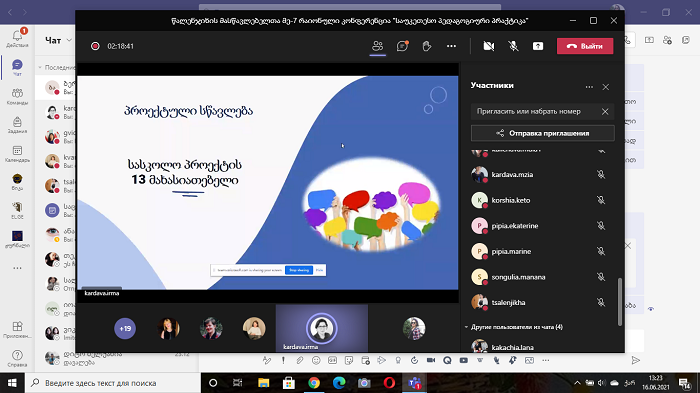This screenshot has height=393, width=700.
Task: Open Format text option in compose toolbar
Action: click(267, 360)
